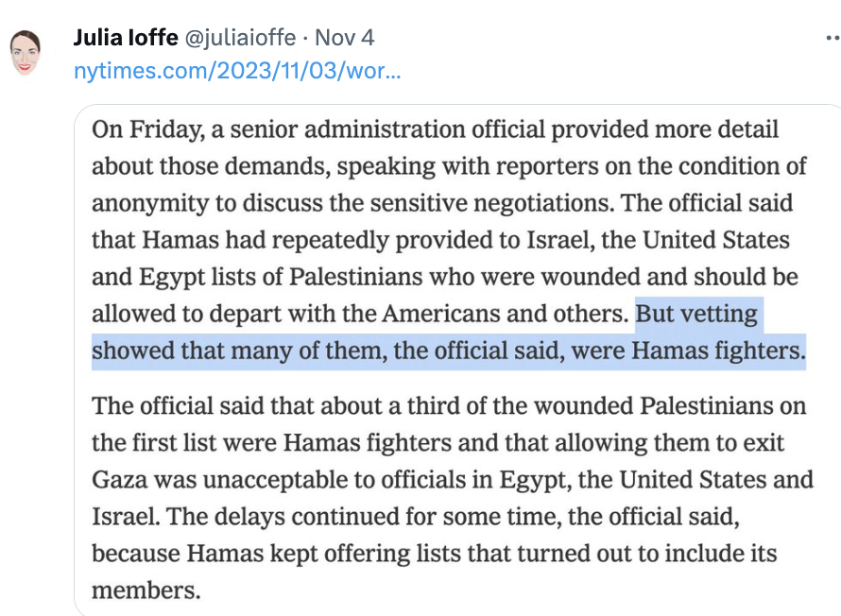Click the final word 'members.' in the screenshot
Image resolution: width=841 pixels, height=616 pixels.
coord(146,590)
